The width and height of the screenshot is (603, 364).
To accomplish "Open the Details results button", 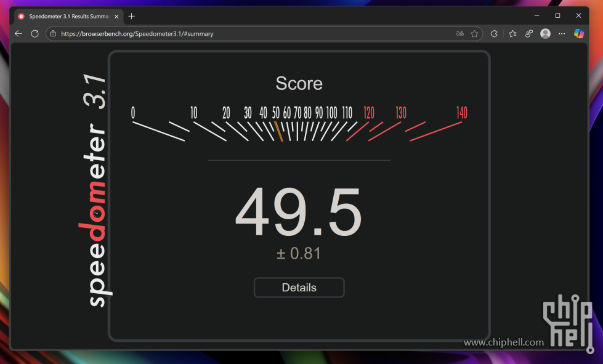I will pos(299,288).
